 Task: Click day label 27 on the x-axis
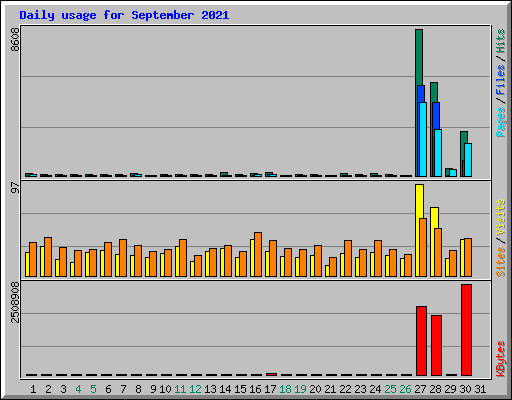coord(420,389)
